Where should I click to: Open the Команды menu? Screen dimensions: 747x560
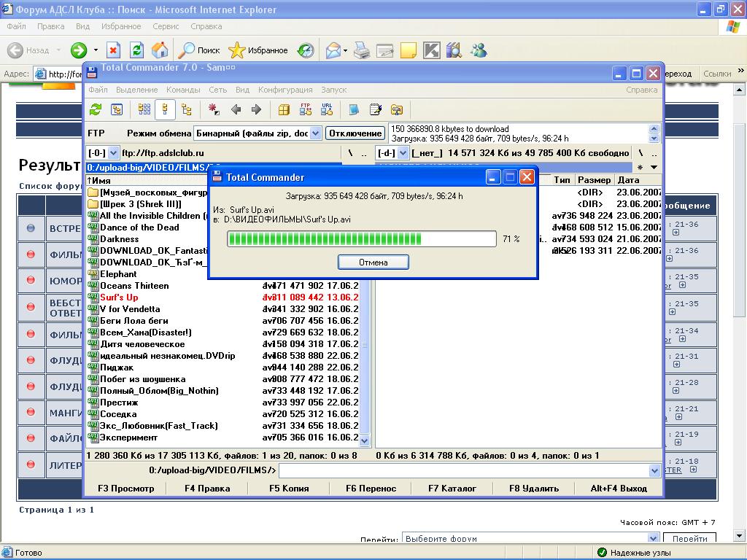point(183,90)
